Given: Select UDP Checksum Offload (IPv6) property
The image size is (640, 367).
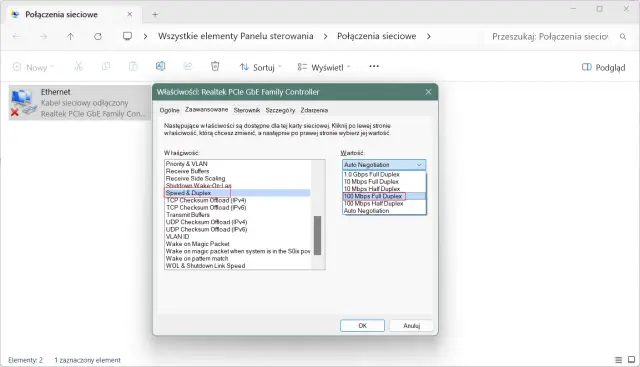Looking at the screenshot, I should click(x=207, y=229).
